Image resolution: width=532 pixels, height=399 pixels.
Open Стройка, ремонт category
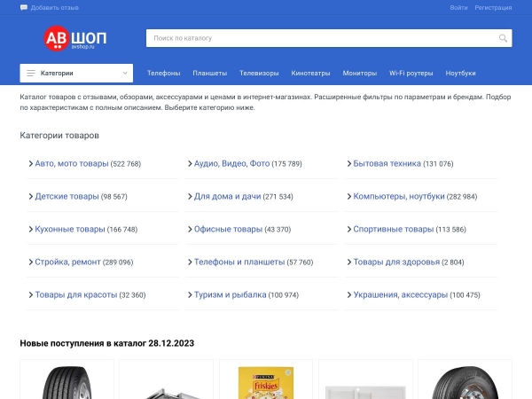(x=68, y=262)
